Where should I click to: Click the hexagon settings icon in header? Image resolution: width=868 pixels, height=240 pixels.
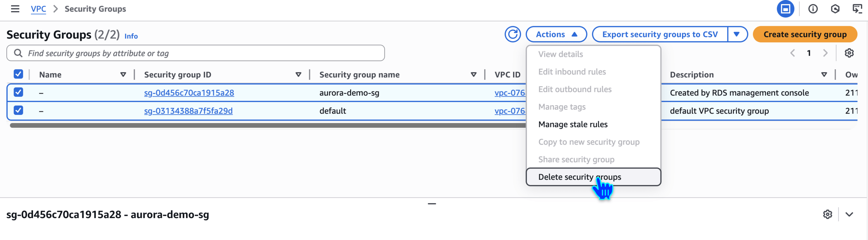[835, 9]
